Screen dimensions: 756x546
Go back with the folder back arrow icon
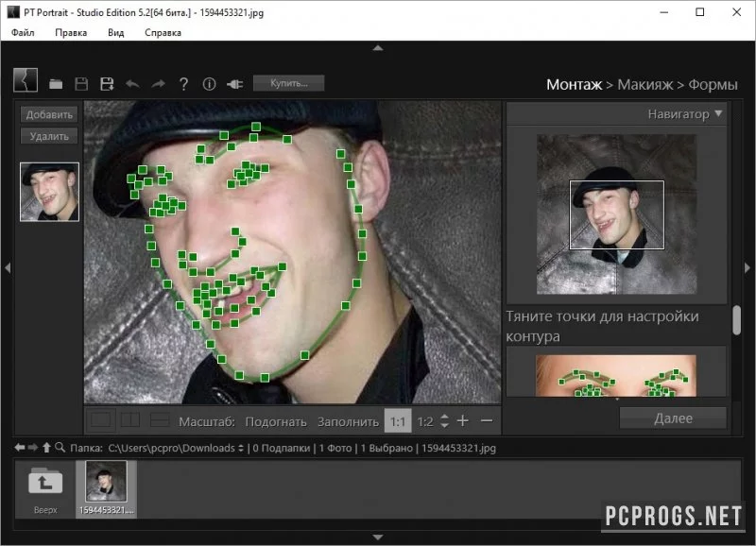pos(19,448)
